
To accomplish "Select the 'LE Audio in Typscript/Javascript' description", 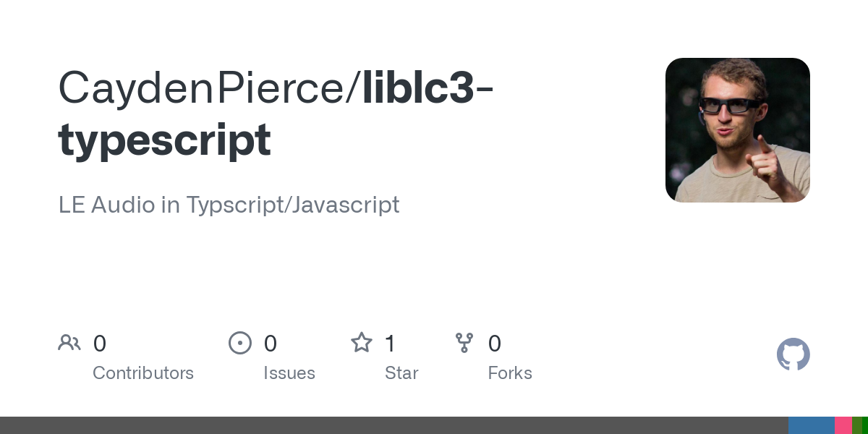I will point(229,205).
